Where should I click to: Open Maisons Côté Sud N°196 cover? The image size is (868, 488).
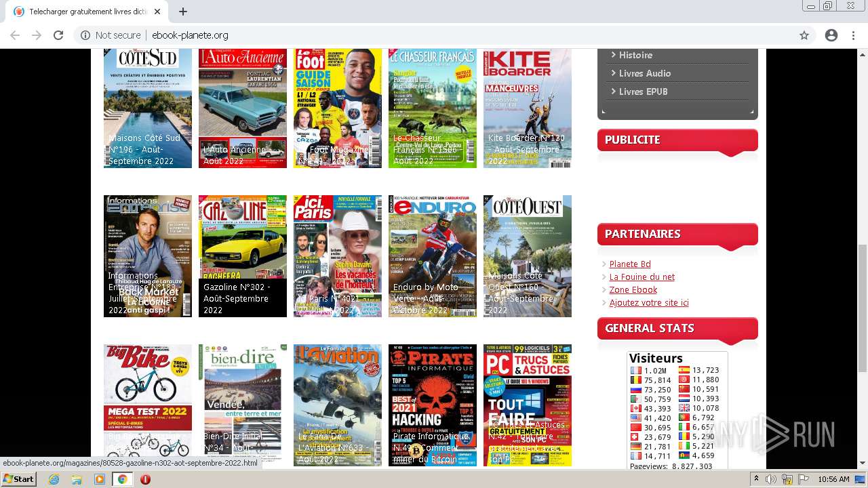pos(148,108)
